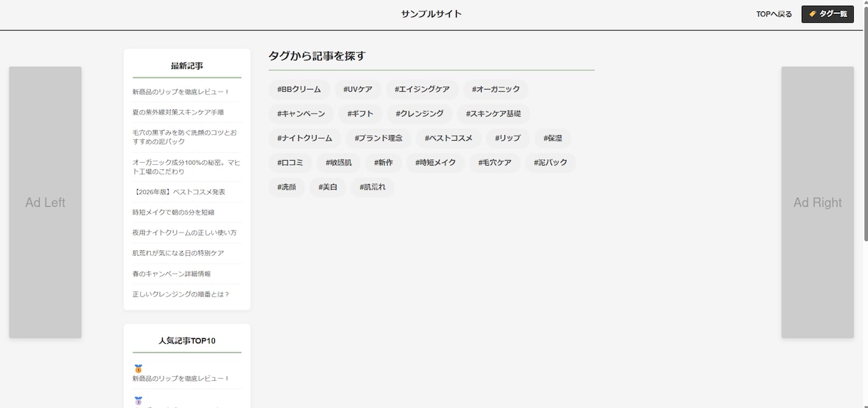The image size is (868, 408).
Task: Click the Ad Right banner
Action: 817,203
